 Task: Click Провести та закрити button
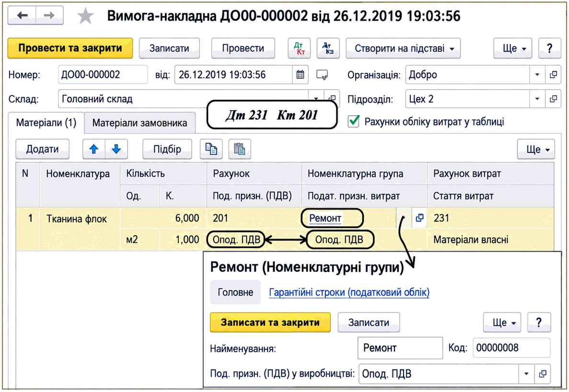tap(70, 48)
